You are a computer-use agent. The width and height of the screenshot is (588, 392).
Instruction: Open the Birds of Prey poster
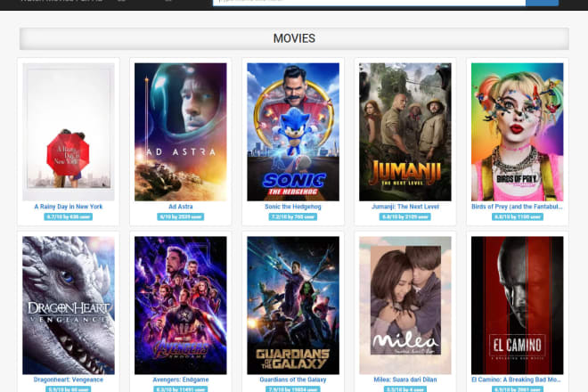[517, 132]
